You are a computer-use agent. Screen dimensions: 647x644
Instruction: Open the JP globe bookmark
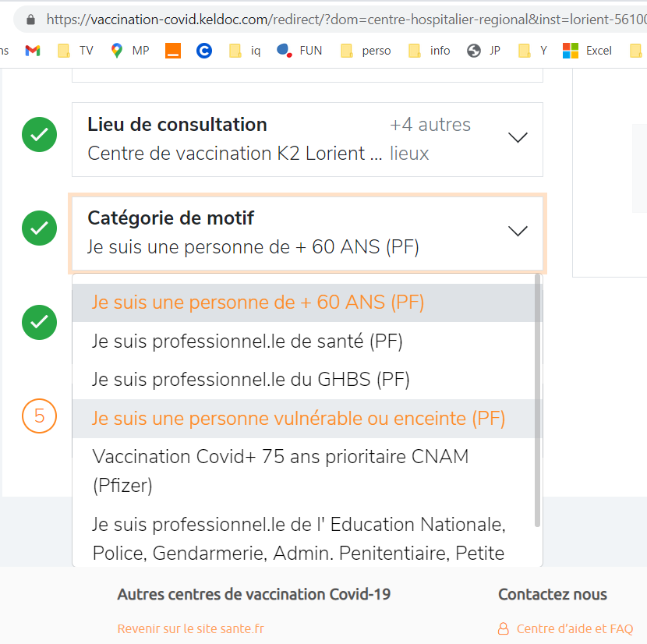point(484,51)
